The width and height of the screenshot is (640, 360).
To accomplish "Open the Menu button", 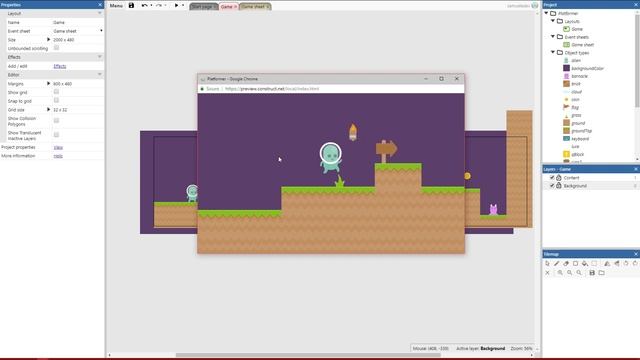I will tap(116, 6).
